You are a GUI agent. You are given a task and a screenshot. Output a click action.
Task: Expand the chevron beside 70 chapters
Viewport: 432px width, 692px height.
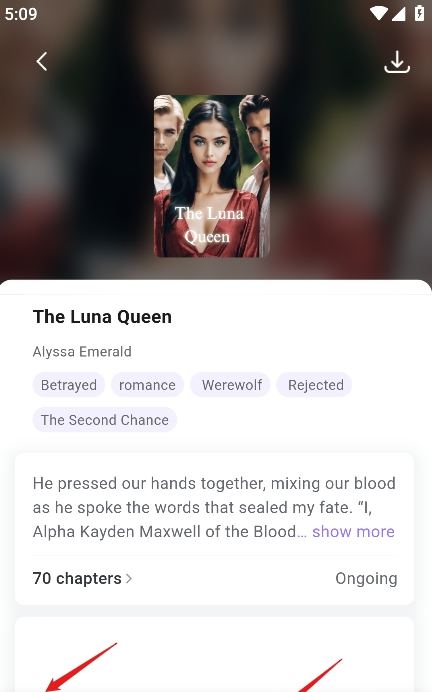pos(129,578)
